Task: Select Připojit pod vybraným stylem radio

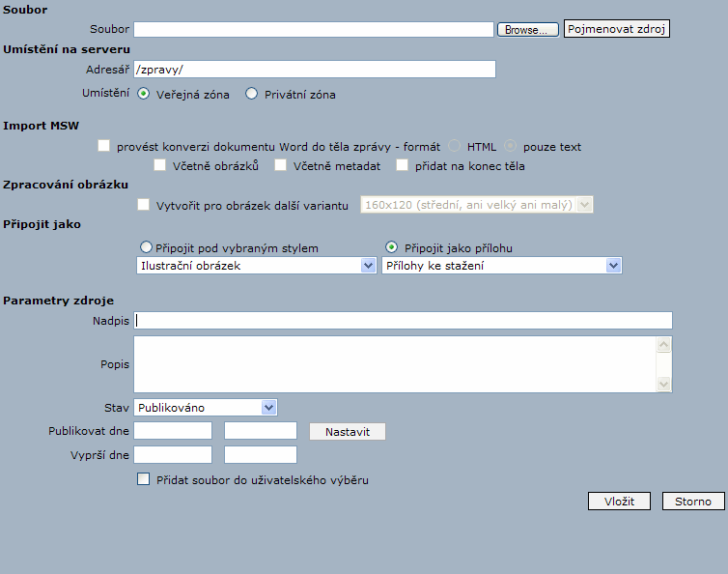Action: pos(147,247)
